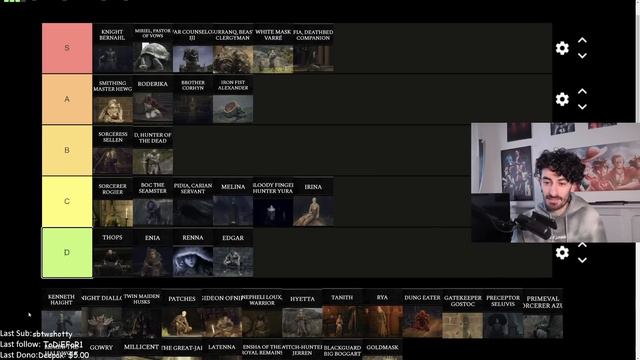640x360 pixels.
Task: Select Renna card in D tier
Action: pos(193,253)
